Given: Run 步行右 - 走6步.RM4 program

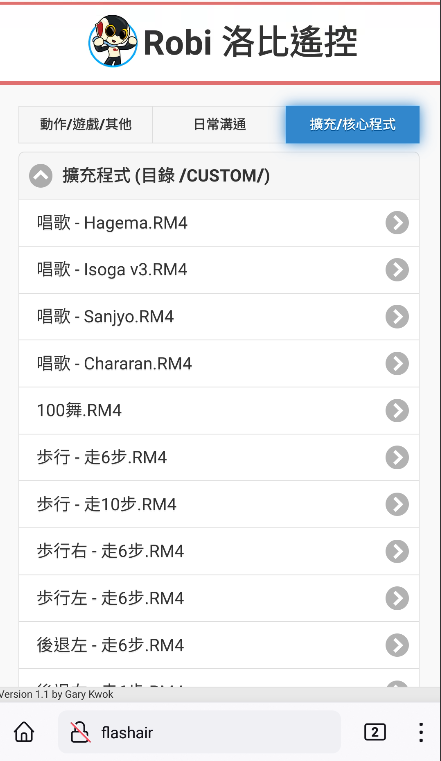Looking at the screenshot, I should (x=219, y=551).
